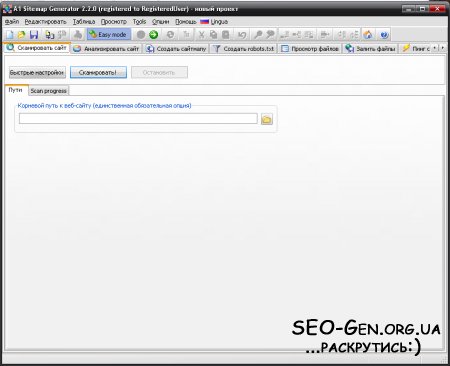450x366 pixels.
Task: Select the Пути sub-tab
Action: point(16,90)
